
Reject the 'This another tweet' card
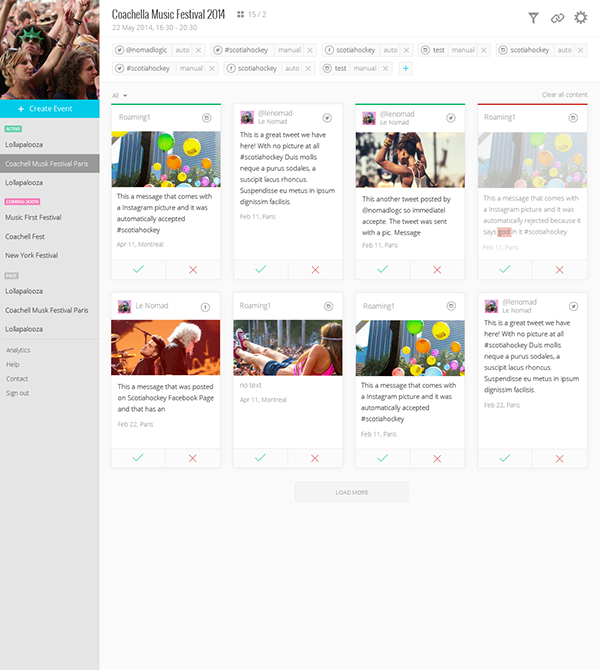(x=437, y=270)
